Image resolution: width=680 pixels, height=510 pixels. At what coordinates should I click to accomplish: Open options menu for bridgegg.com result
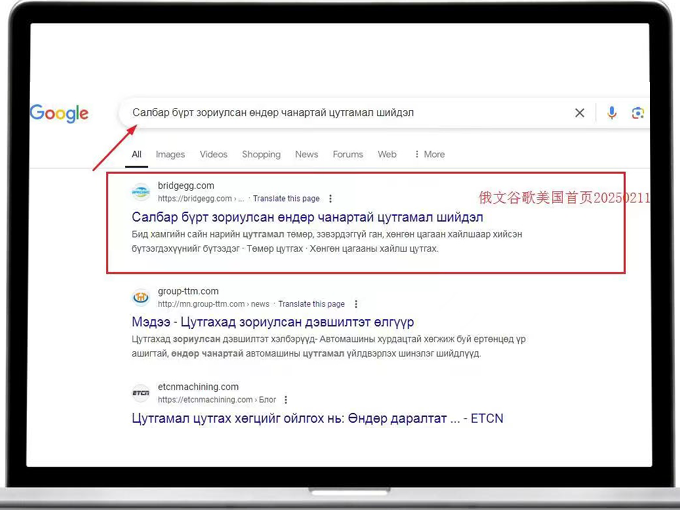point(330,199)
